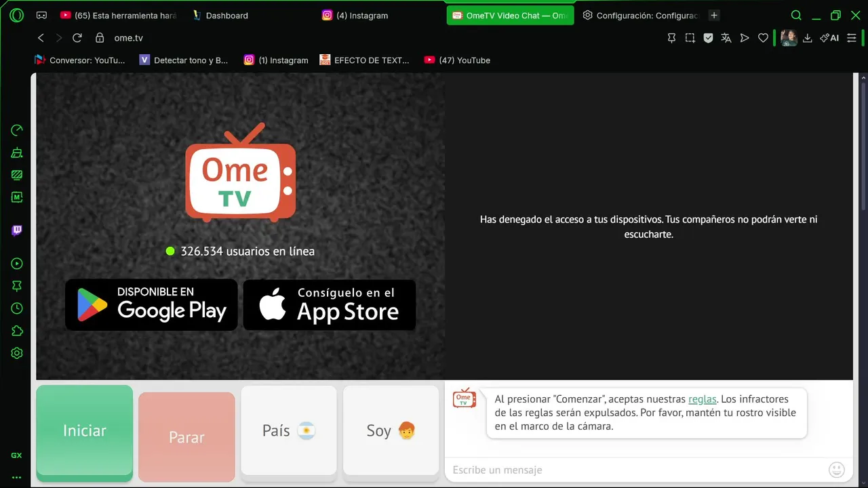Open the AI assistant button
Screen dimensions: 868x488
(x=829, y=38)
